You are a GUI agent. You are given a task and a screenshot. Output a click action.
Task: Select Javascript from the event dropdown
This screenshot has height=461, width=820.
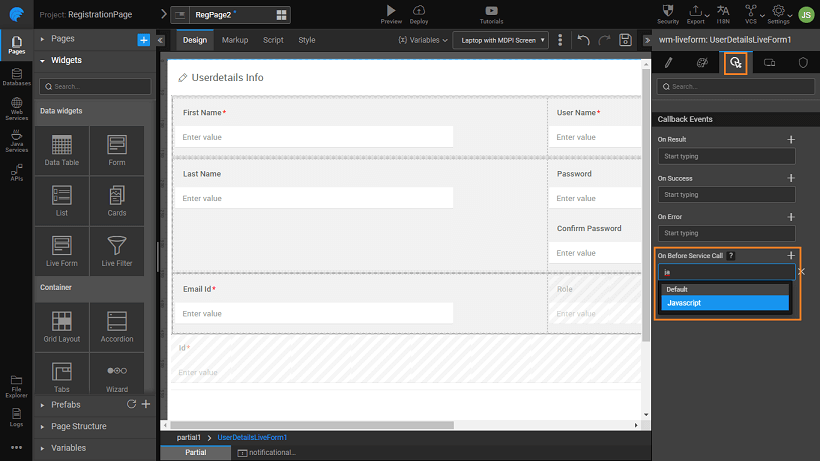click(725, 303)
